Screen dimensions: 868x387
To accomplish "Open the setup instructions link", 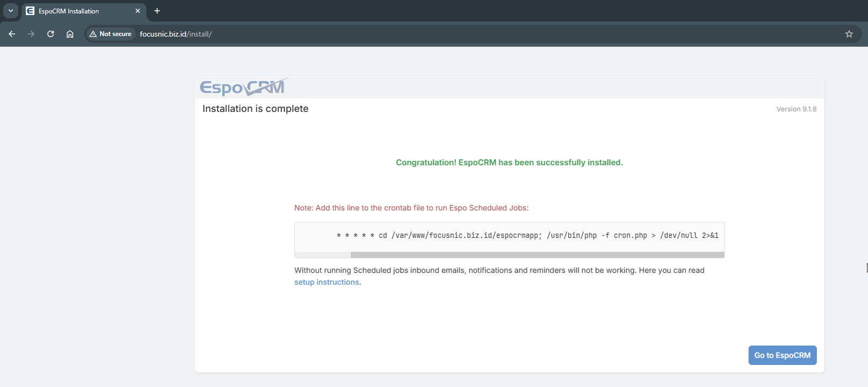I will [x=327, y=282].
